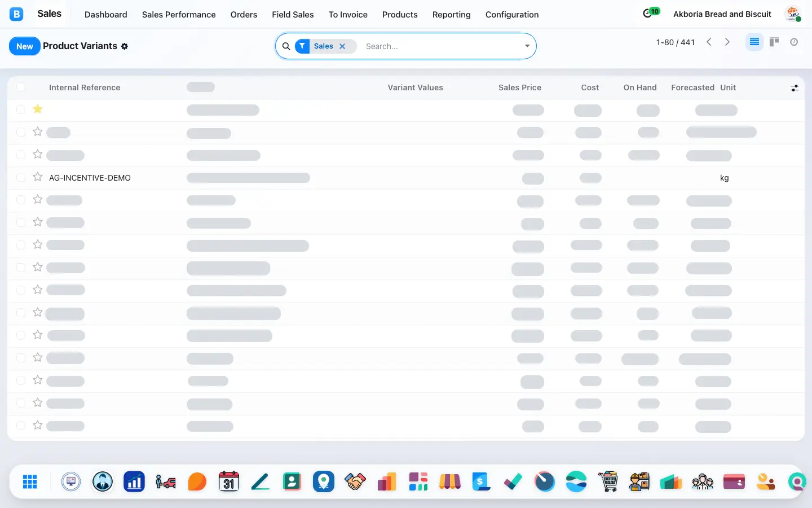Open the blue map pin app
Viewport: 812px width, 508px height.
coord(324,481)
